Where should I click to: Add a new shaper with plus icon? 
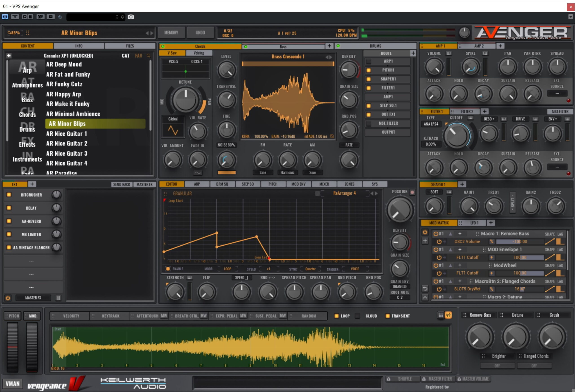pos(462,184)
